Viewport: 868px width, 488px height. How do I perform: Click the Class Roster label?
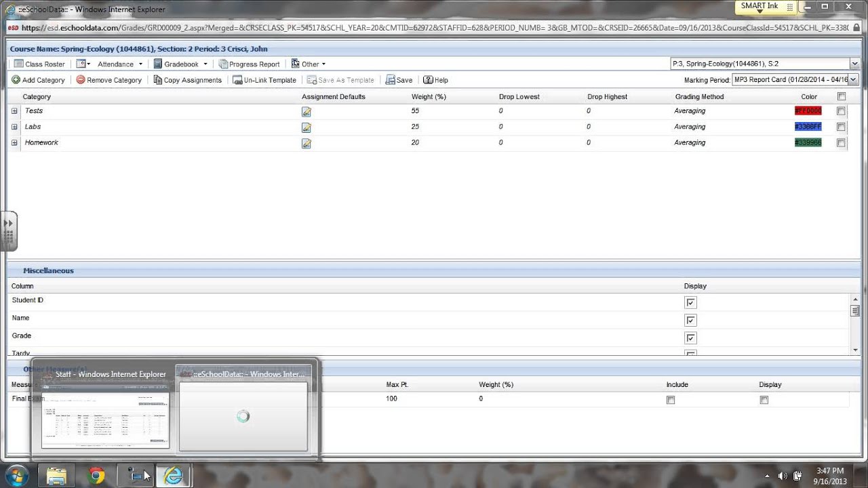click(45, 64)
